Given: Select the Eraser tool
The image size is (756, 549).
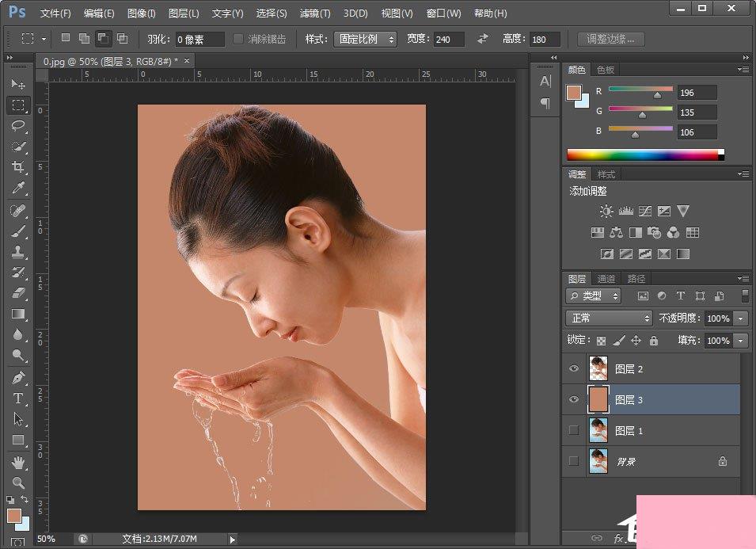Looking at the screenshot, I should click(18, 293).
